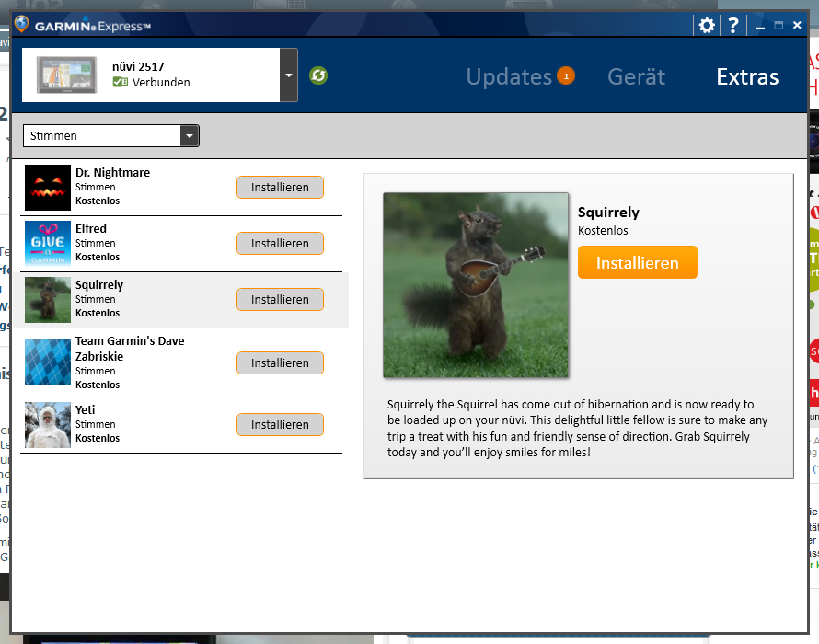Click the large Squirrely squirrel preview image
Screen dimensions: 819x644
[476, 285]
